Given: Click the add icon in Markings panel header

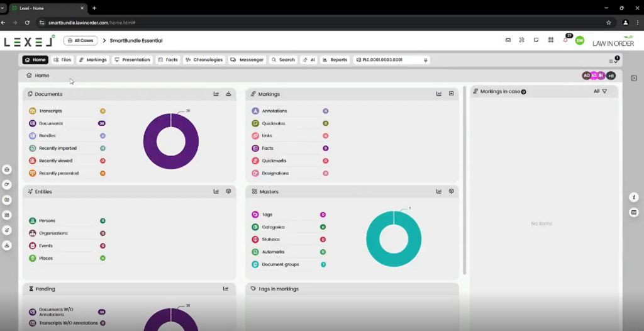Looking at the screenshot, I should click(452, 94).
